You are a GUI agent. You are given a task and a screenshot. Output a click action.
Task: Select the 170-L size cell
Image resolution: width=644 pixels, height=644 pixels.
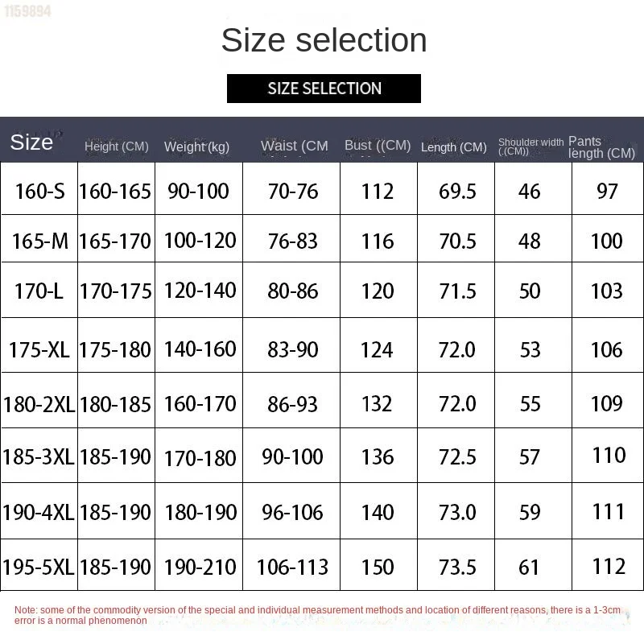[39, 291]
